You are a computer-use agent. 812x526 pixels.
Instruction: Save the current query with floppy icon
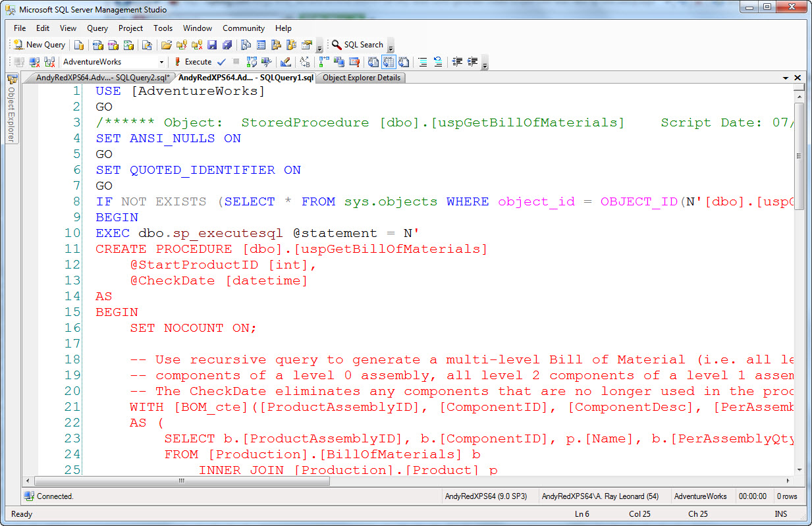(212, 45)
